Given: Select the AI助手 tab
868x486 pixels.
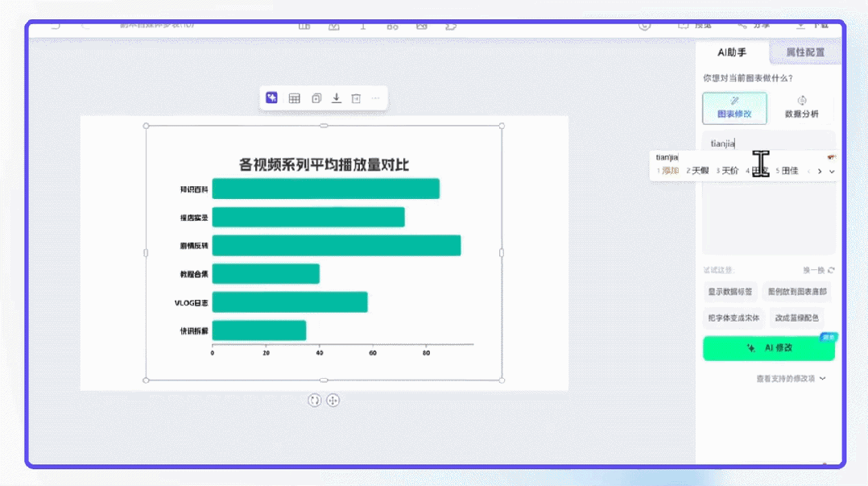Looking at the screenshot, I should coord(732,52).
